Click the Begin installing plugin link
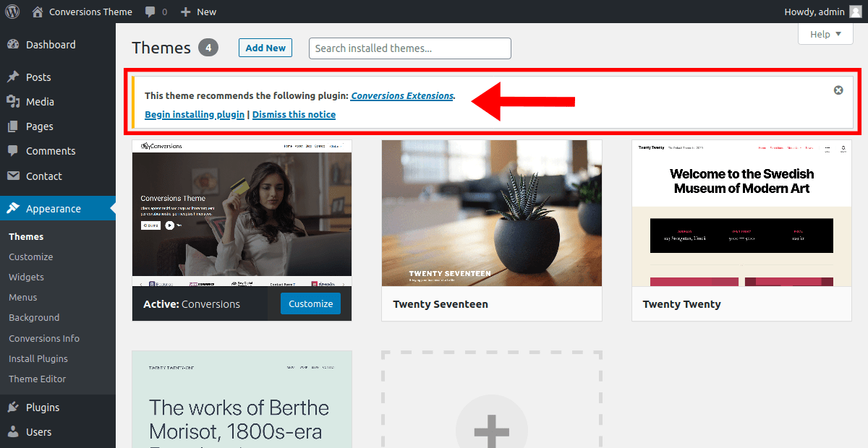Viewport: 868px width, 448px height. click(195, 114)
